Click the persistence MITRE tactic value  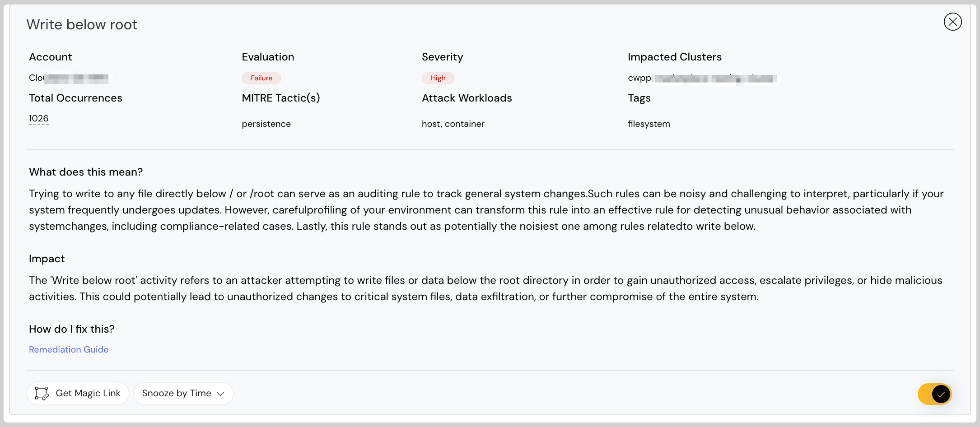click(266, 124)
